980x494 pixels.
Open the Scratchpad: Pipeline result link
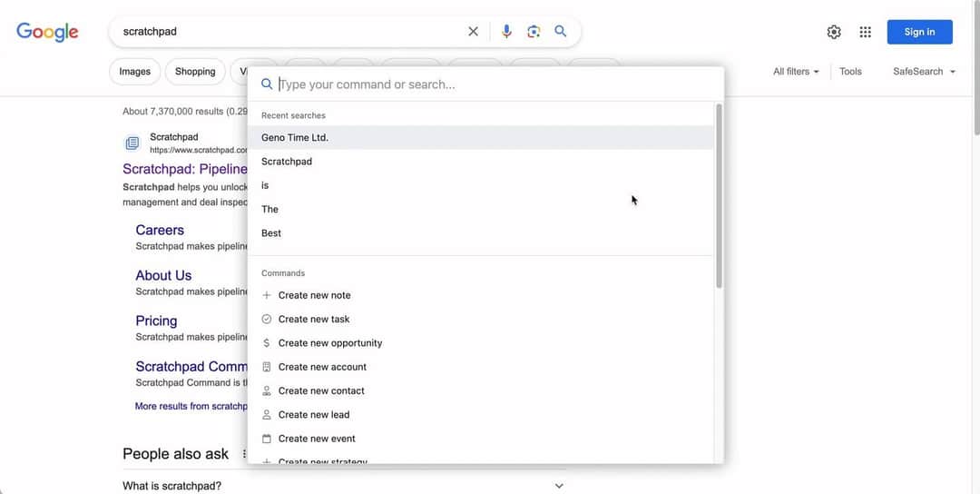[185, 169]
